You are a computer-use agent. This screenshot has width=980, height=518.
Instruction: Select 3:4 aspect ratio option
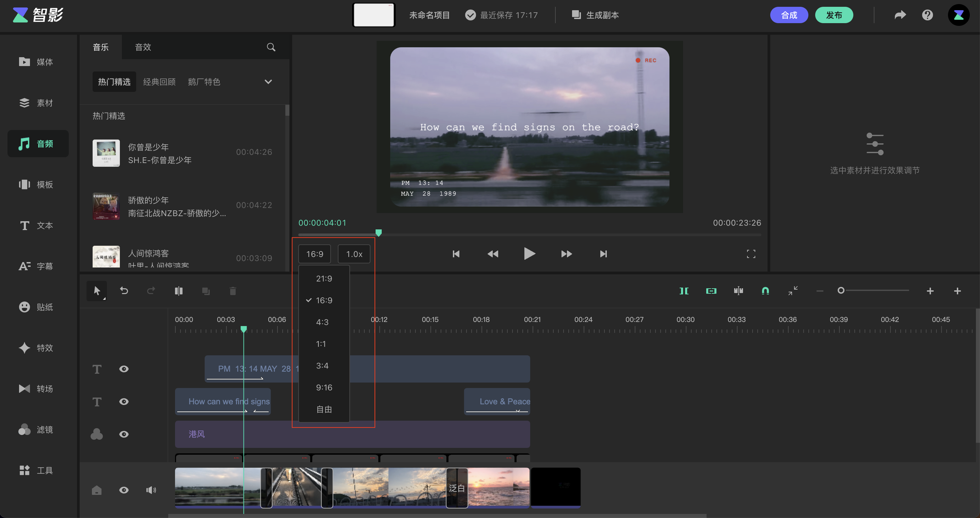coord(324,366)
